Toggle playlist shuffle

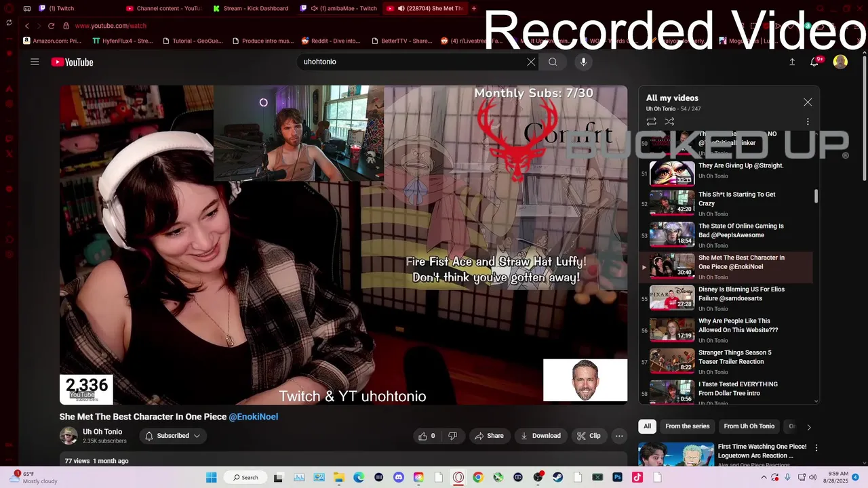click(669, 121)
